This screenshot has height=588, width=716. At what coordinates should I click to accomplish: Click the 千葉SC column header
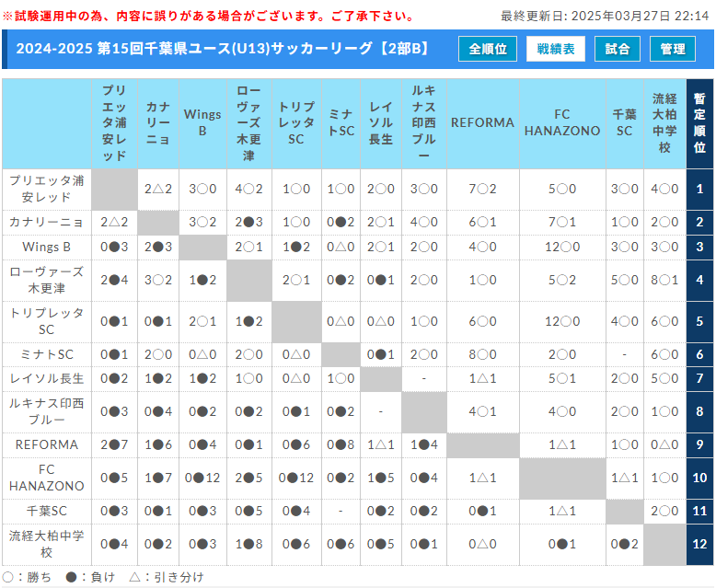pos(625,123)
